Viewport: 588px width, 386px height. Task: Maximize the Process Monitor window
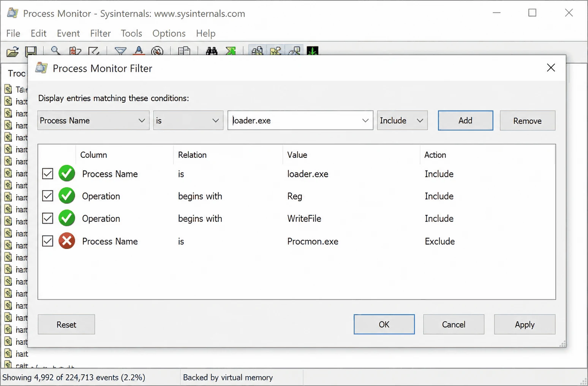(x=533, y=13)
